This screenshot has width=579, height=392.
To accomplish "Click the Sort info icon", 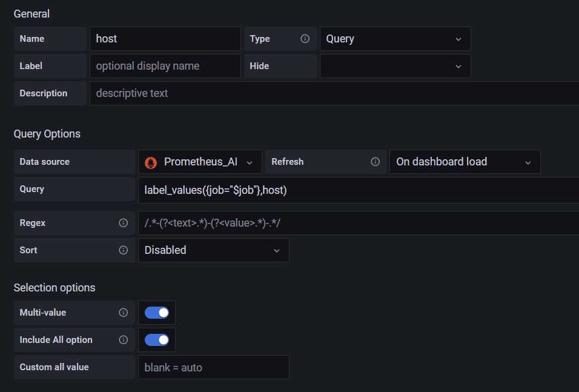I will click(124, 250).
